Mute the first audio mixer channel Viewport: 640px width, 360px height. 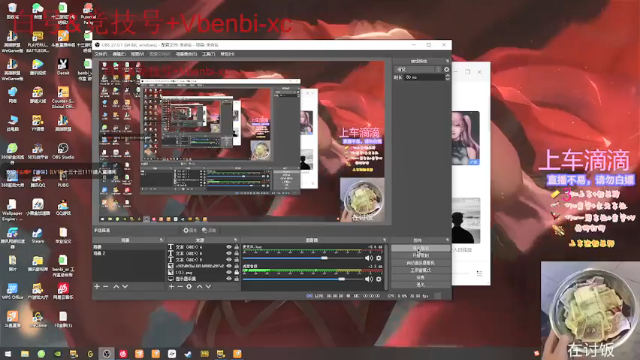pos(369,258)
